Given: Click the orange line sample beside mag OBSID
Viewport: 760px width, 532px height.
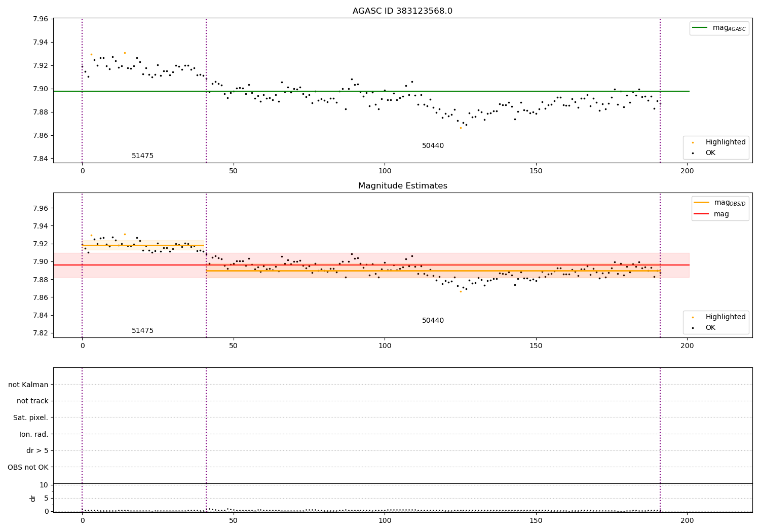Looking at the screenshot, I should (702, 203).
